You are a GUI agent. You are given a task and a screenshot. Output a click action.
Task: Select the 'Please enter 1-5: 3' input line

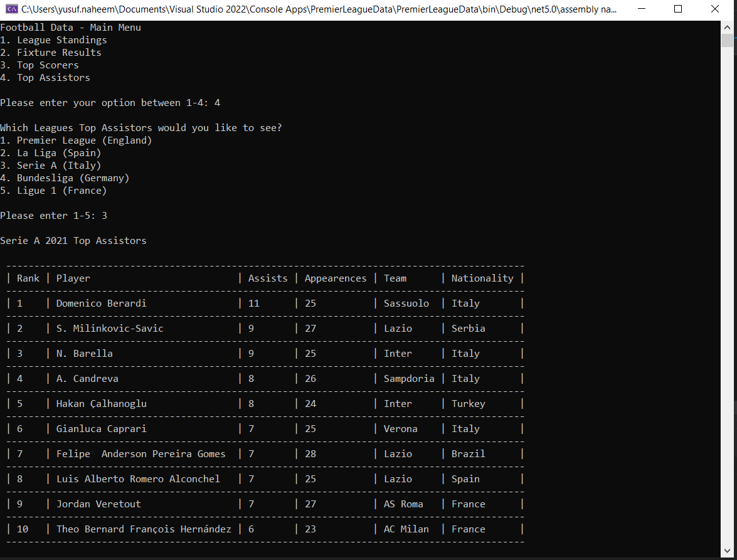[53, 215]
